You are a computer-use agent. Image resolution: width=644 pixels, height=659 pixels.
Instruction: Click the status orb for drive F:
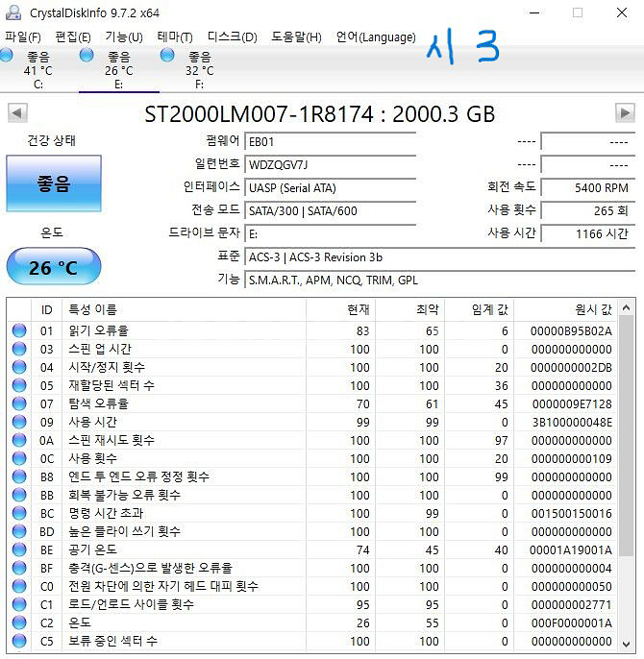[x=169, y=56]
